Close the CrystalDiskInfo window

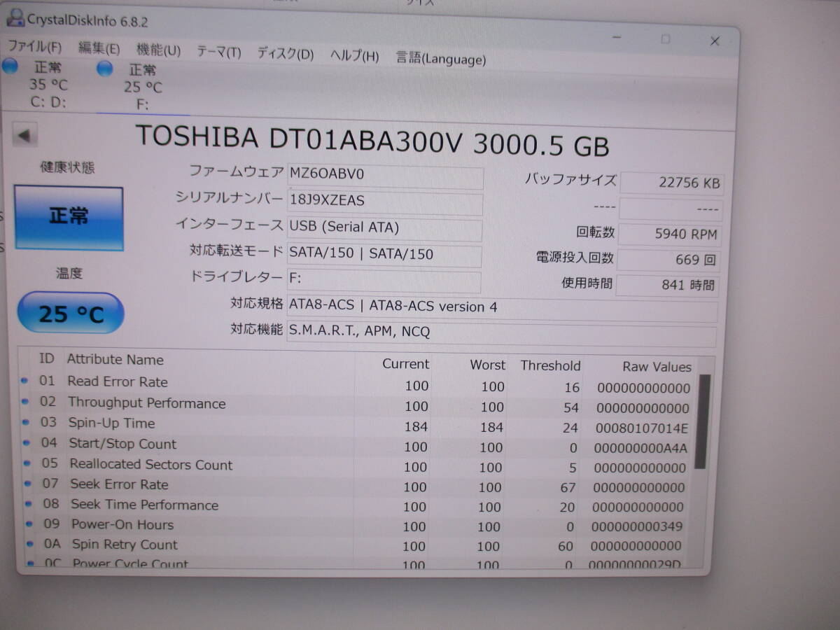tap(715, 41)
